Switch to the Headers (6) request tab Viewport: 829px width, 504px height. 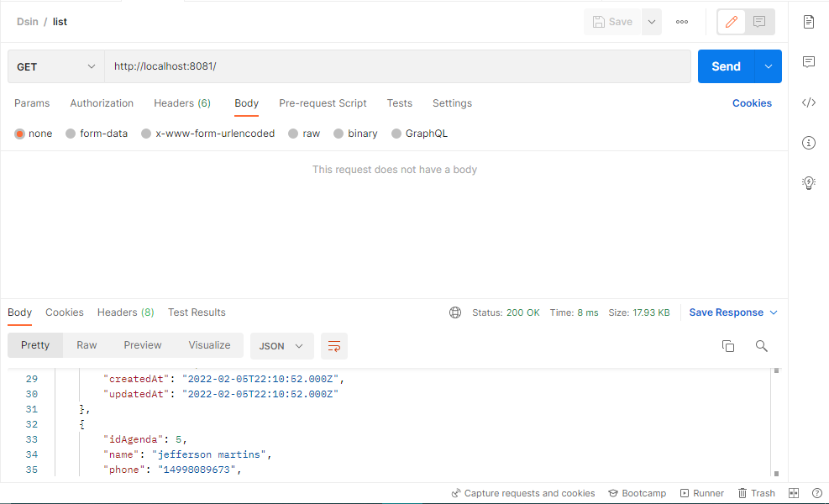[181, 102]
